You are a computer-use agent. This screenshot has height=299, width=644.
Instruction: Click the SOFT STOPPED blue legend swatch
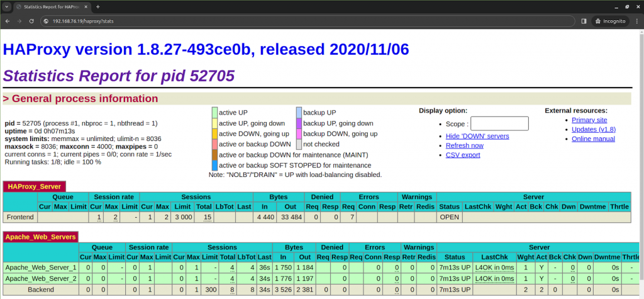(214, 166)
